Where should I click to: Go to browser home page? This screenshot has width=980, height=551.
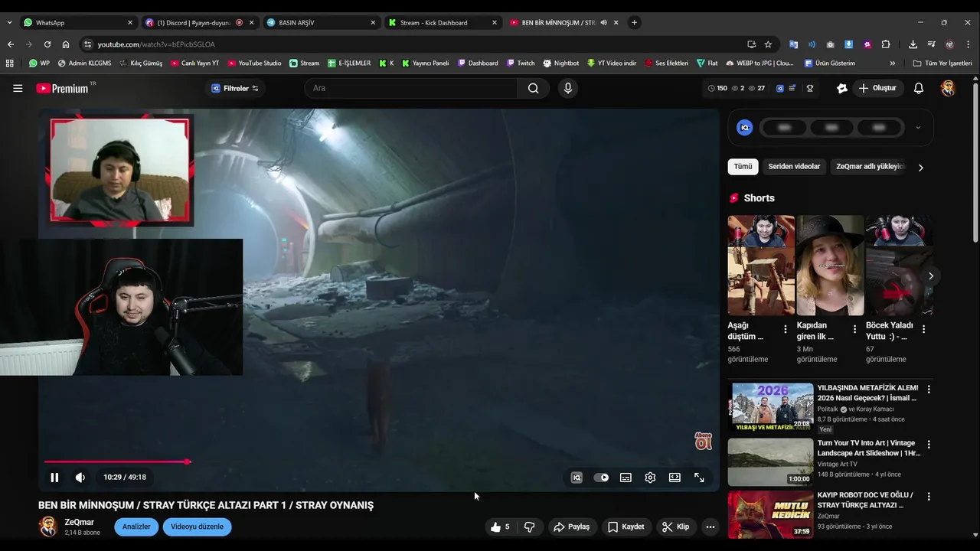(66, 44)
